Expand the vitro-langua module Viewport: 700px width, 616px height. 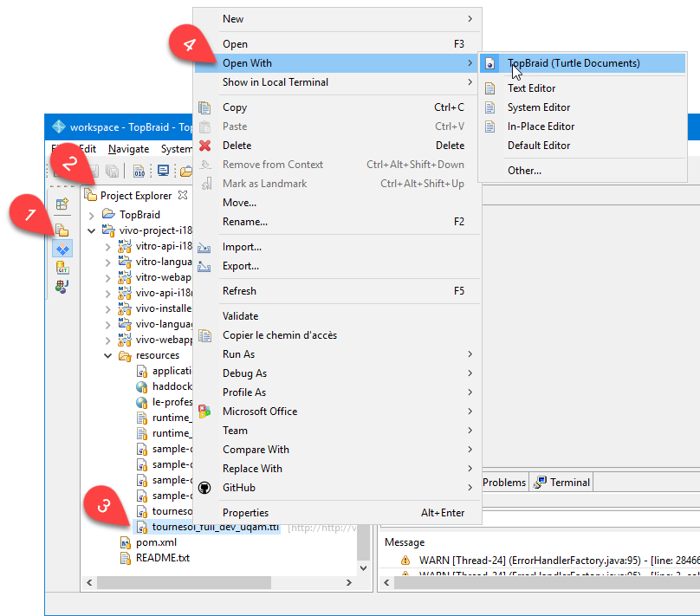(x=107, y=262)
